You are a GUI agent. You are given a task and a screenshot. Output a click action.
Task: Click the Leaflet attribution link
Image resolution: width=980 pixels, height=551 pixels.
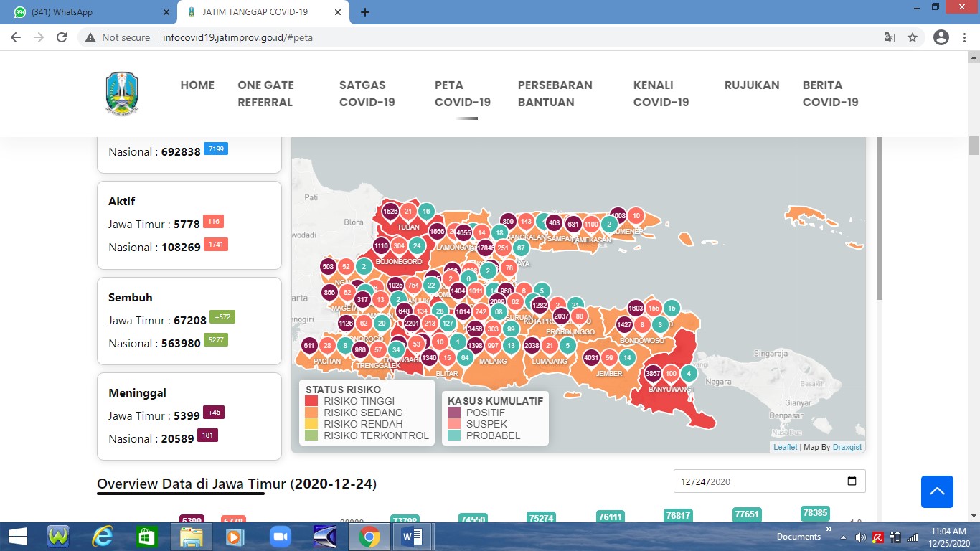coord(785,447)
